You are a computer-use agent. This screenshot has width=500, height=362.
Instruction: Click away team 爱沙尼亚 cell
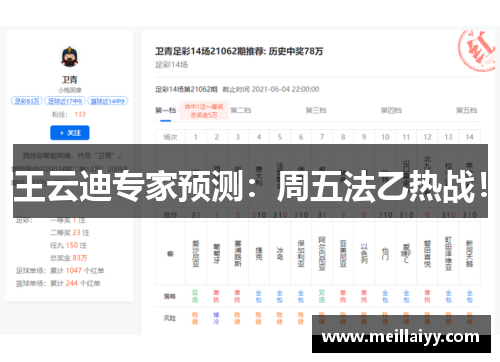[x=196, y=254]
